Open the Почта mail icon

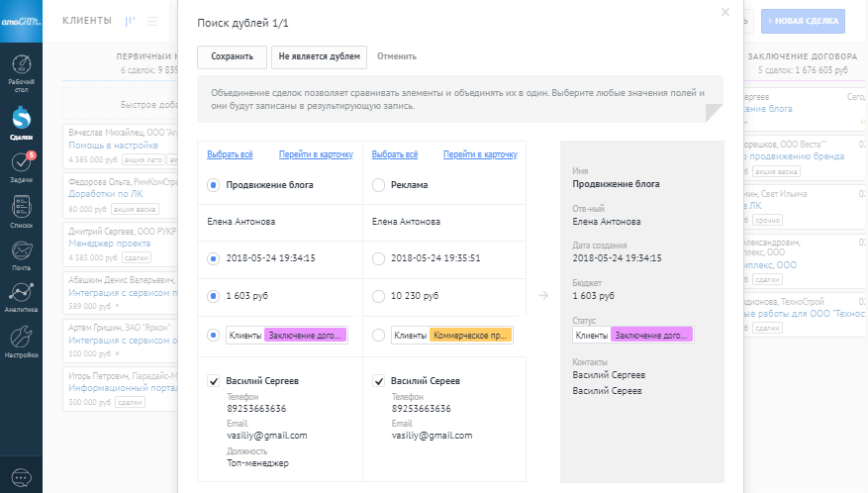[x=21, y=252]
